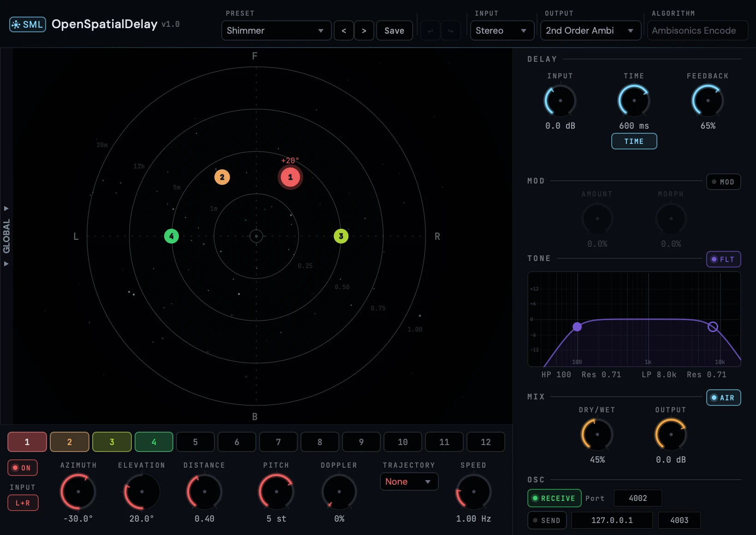The image size is (756, 535).
Task: Select source slot 11
Action: 444,442
